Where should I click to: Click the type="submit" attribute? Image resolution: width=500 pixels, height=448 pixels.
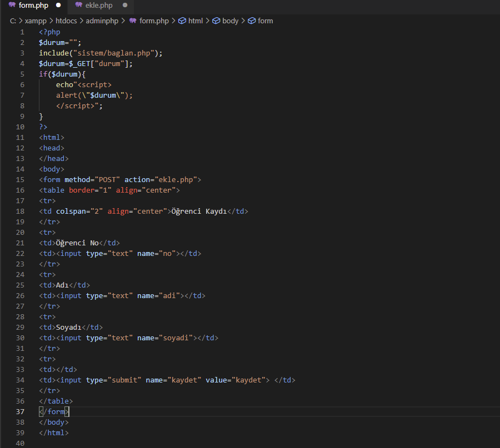113,380
